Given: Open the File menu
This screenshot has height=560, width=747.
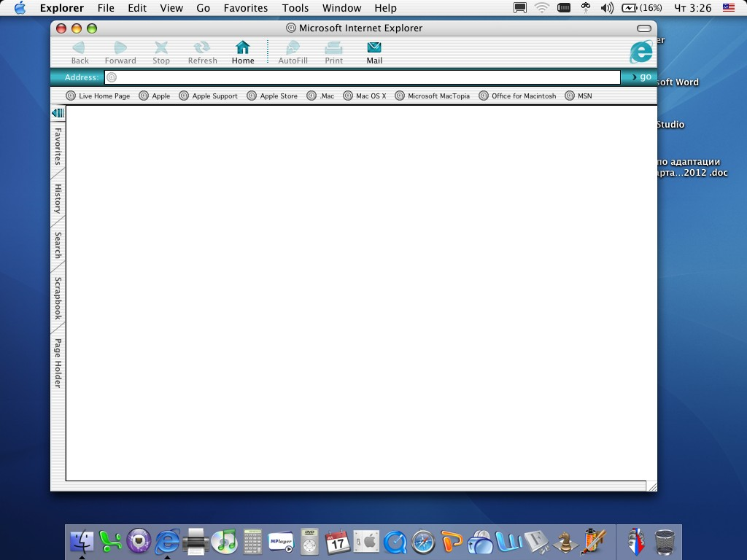Looking at the screenshot, I should [106, 8].
